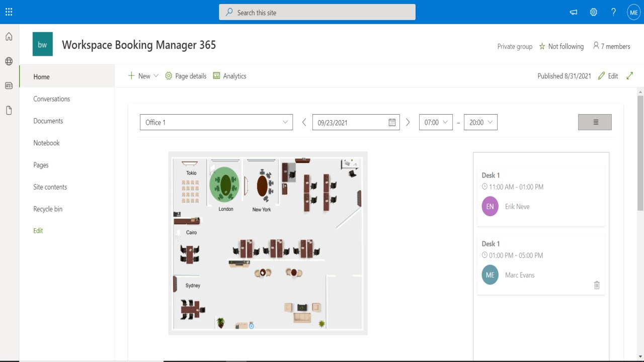Click the Analytics toolbar button
This screenshot has height=362, width=644.
229,76
